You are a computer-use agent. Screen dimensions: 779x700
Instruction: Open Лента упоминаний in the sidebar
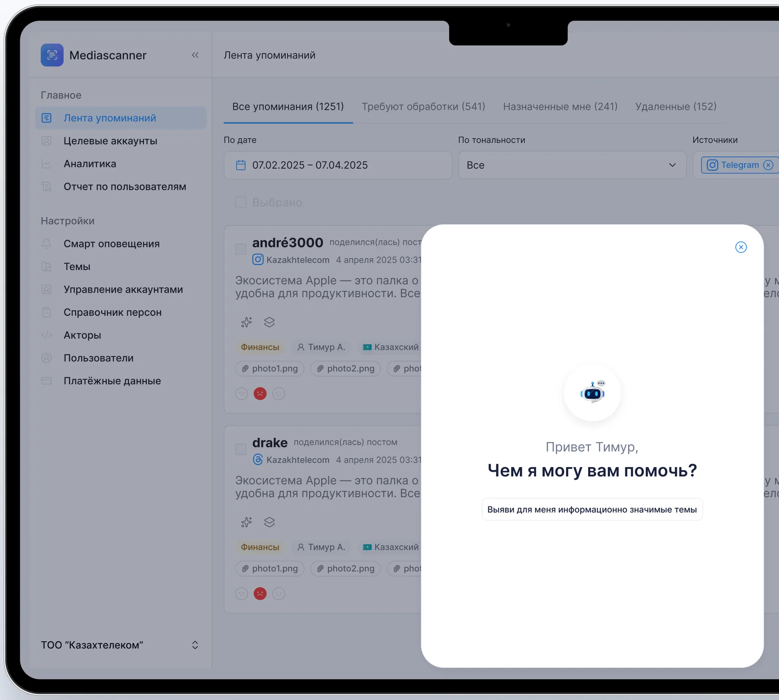pos(121,118)
